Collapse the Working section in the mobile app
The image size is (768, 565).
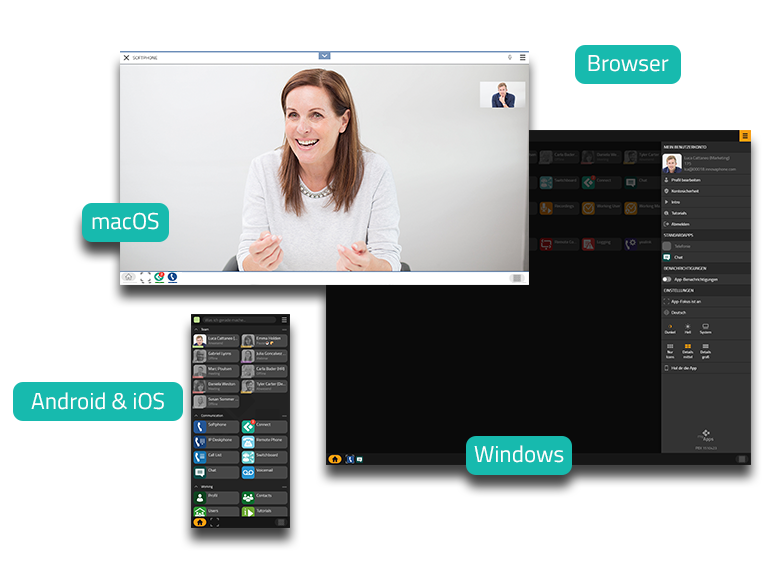[196, 487]
